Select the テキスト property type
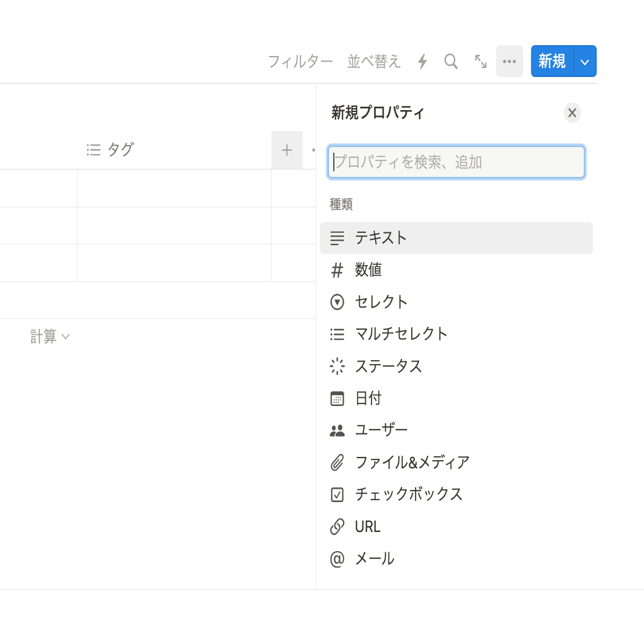Screen dimensions: 644x644 (456, 238)
